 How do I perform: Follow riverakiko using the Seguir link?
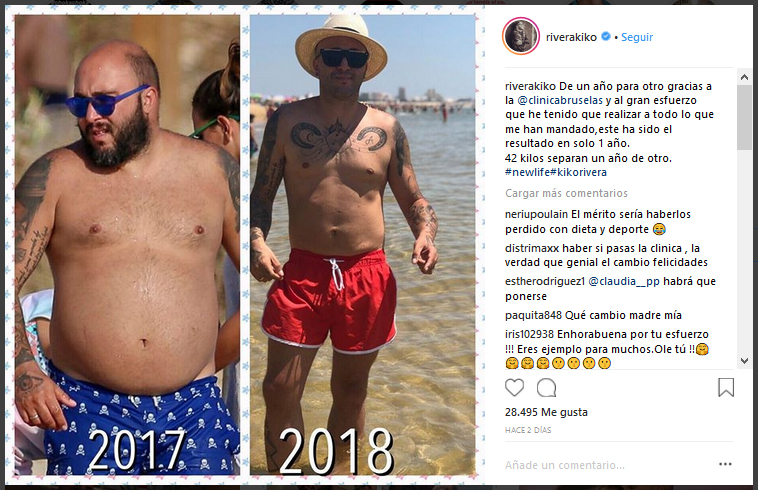637,37
